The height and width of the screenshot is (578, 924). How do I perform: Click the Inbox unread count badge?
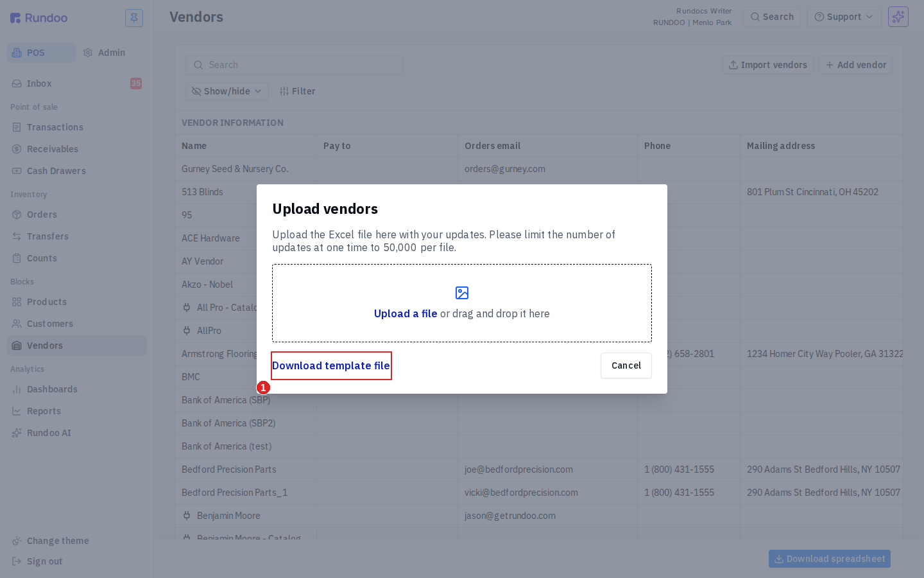(x=136, y=83)
